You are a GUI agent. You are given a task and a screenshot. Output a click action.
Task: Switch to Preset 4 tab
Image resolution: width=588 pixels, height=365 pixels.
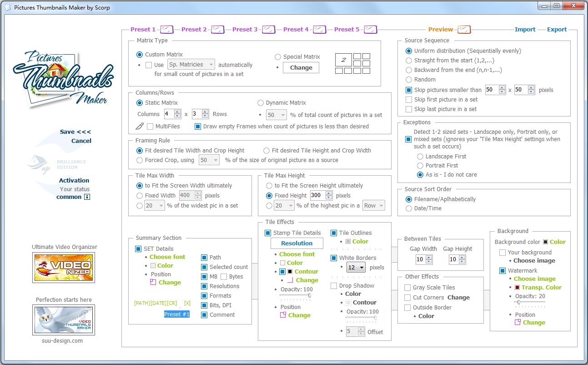pyautogui.click(x=296, y=30)
